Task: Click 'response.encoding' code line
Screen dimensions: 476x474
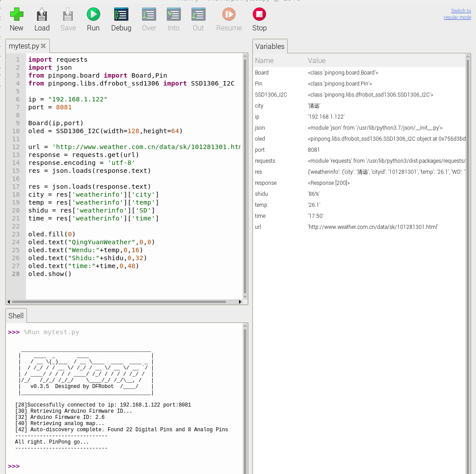Action: [x=82, y=163]
